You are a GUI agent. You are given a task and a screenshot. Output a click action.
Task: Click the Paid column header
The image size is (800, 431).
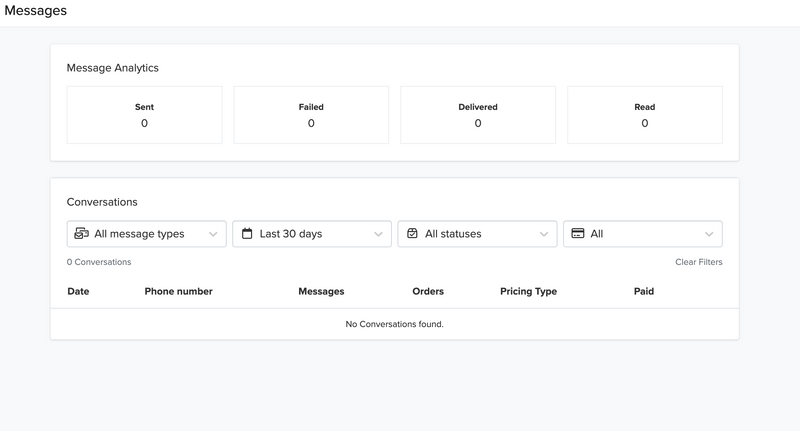(x=644, y=291)
